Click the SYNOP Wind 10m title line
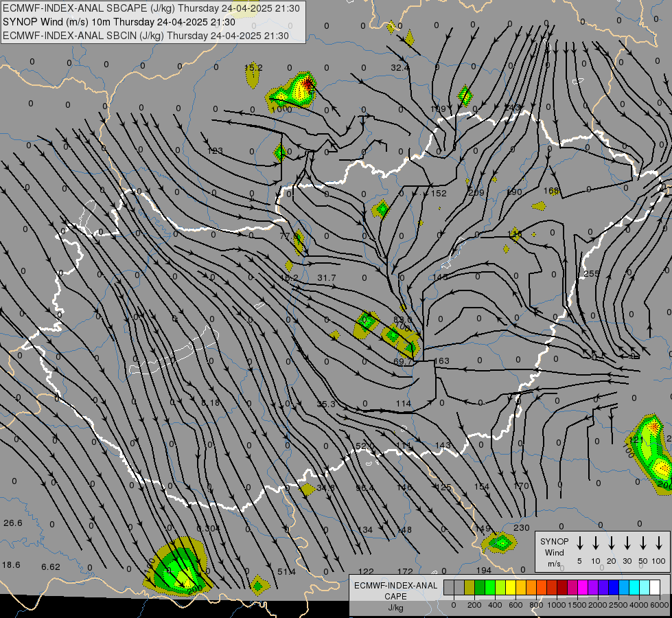Screen dimensions: 672x618 click(x=119, y=22)
